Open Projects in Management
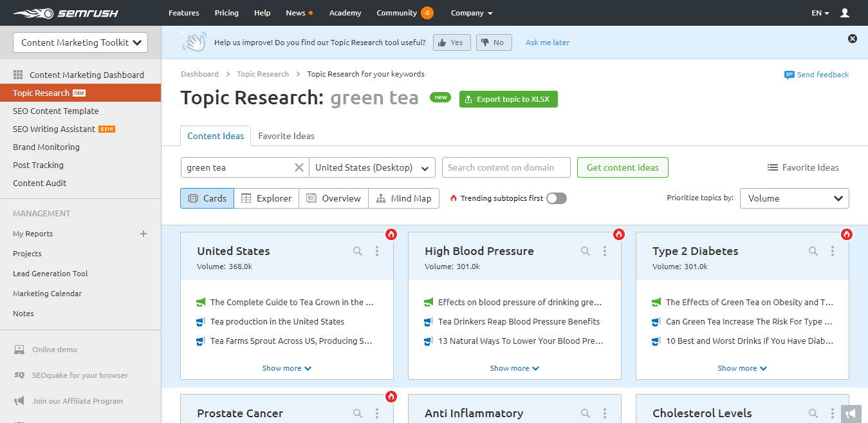The image size is (868, 423). pyautogui.click(x=27, y=254)
